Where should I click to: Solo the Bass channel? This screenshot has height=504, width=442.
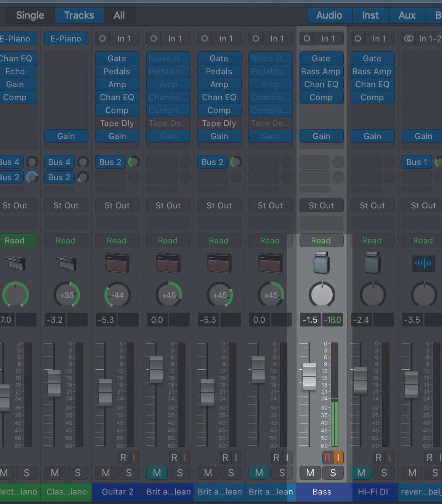[x=333, y=473]
